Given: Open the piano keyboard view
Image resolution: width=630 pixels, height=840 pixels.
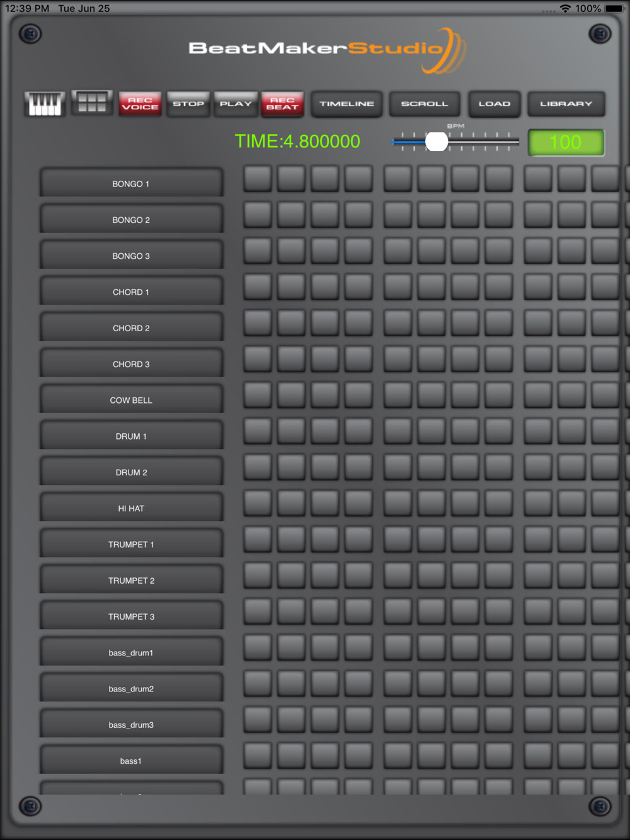Looking at the screenshot, I should tap(45, 104).
